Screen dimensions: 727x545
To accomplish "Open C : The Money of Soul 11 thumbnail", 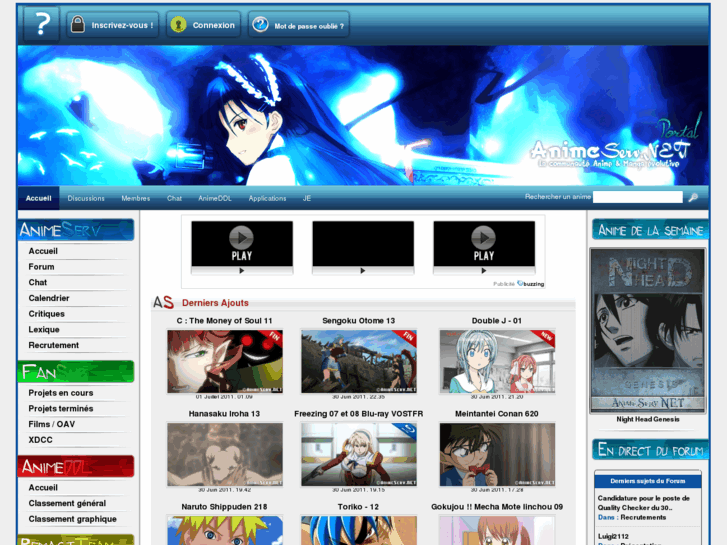I will point(225,362).
